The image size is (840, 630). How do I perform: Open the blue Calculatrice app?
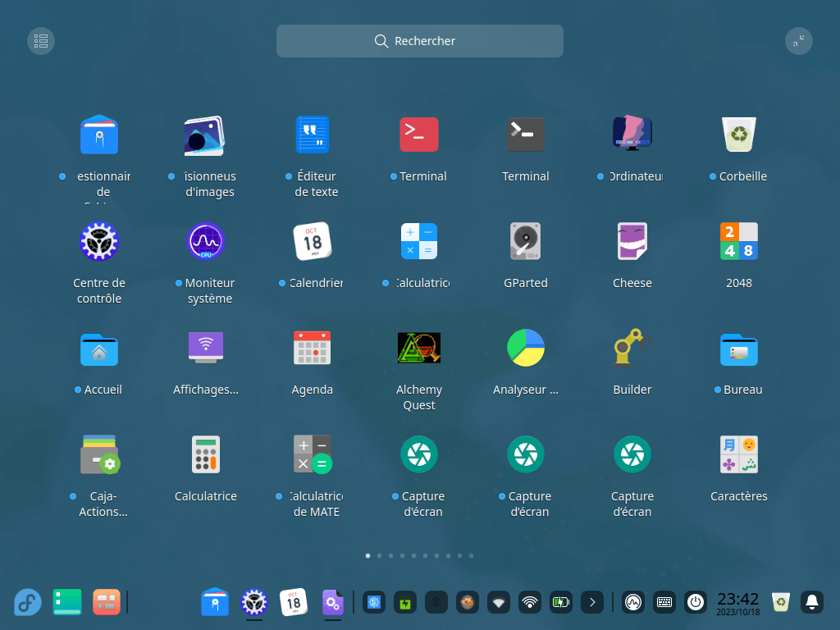pos(419,241)
